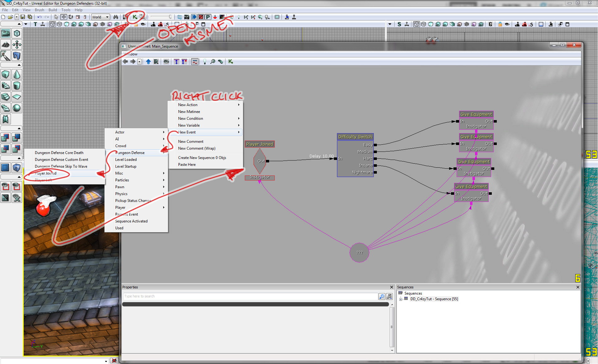Toggle Hide Selected eye icon in toolbox
The image size is (598, 364).
point(17,187)
